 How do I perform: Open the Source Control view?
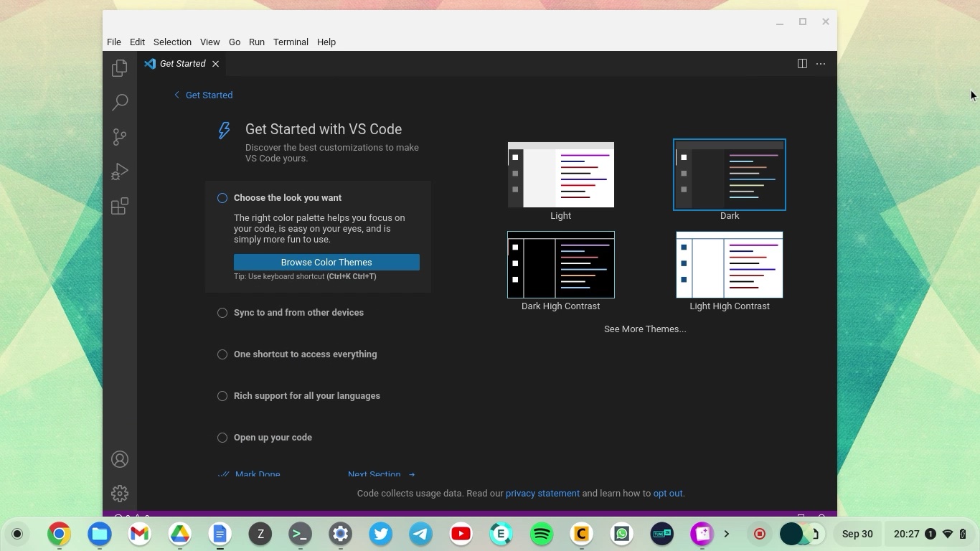[x=120, y=137]
